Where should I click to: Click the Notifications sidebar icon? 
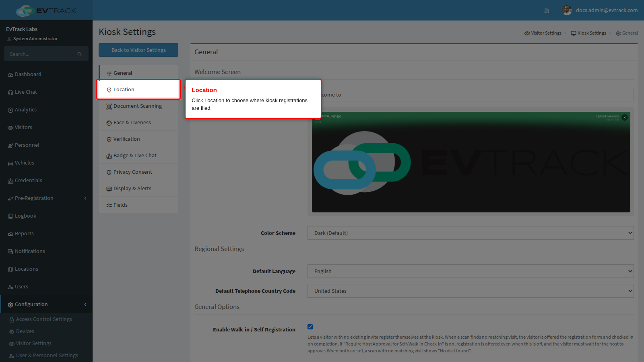coord(10,252)
